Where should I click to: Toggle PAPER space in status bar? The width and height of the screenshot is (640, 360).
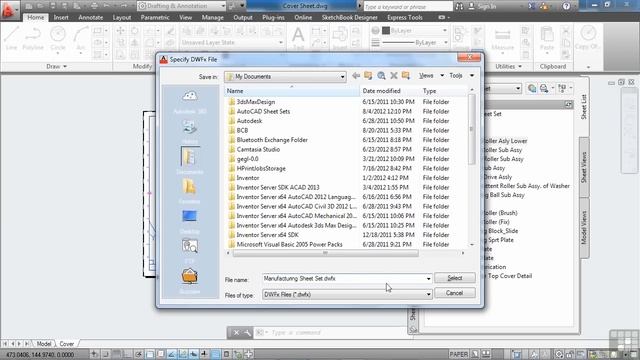tap(459, 354)
